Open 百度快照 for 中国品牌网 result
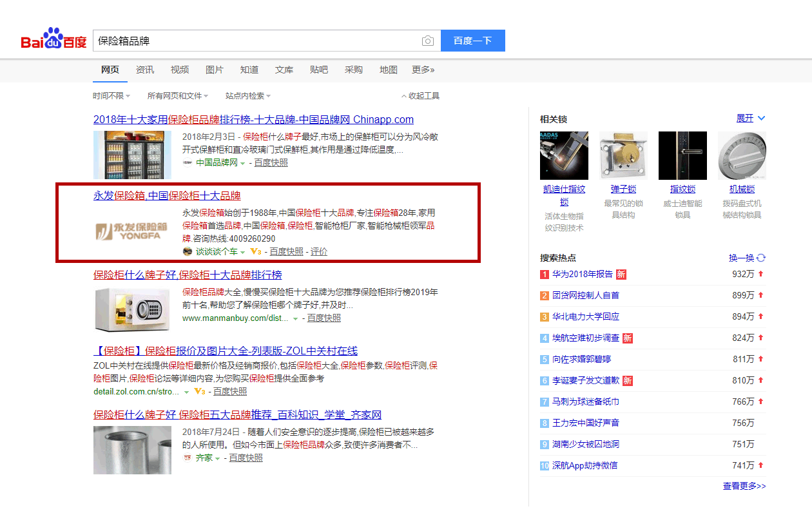The image size is (812, 513). click(271, 162)
